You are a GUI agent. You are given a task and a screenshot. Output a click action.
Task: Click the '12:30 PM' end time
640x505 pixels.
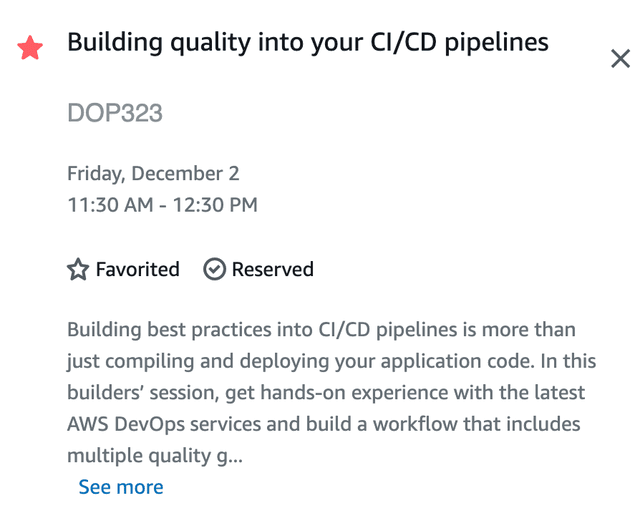(x=215, y=205)
